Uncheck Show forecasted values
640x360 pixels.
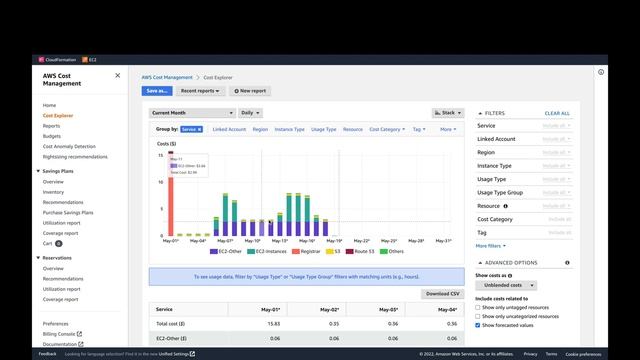click(478, 325)
